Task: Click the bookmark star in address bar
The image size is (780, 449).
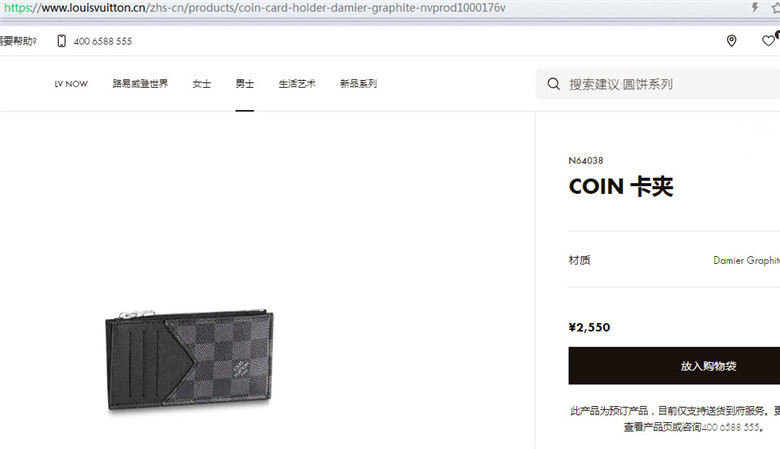Action: point(776,8)
